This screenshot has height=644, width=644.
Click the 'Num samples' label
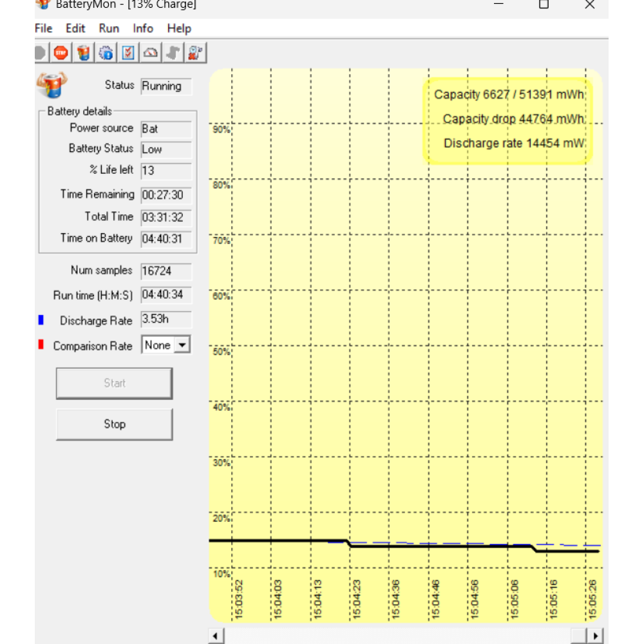pos(102,270)
